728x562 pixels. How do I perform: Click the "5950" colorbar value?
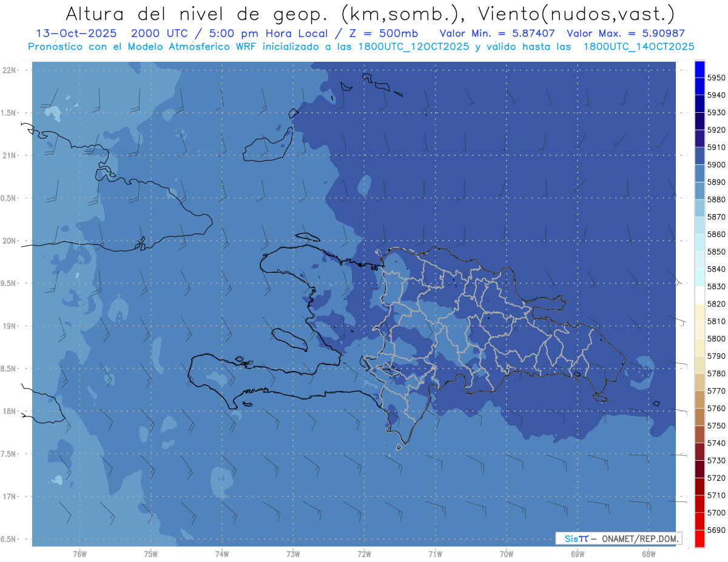coord(716,78)
